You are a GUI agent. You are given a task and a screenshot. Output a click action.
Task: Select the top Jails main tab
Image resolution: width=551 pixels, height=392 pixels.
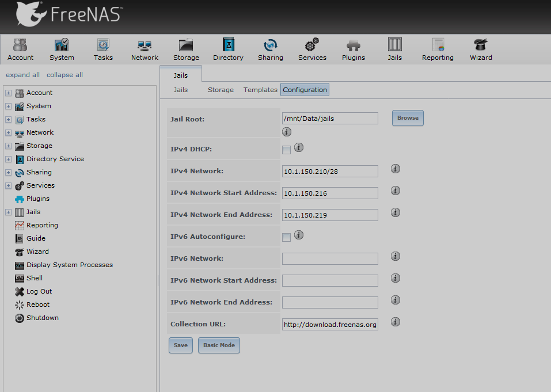point(181,75)
